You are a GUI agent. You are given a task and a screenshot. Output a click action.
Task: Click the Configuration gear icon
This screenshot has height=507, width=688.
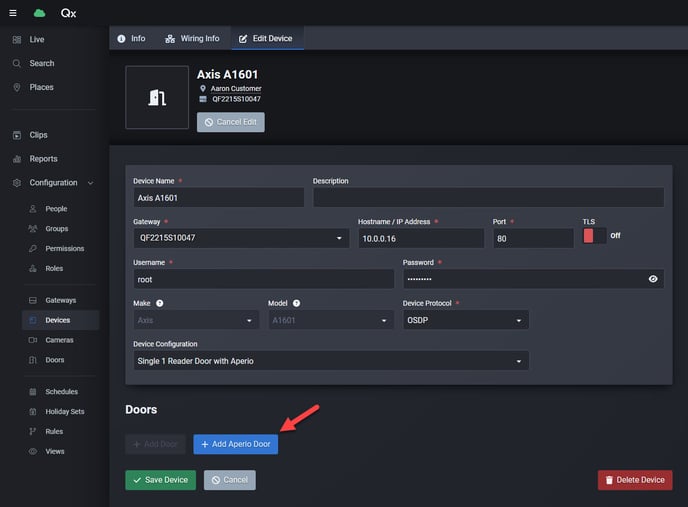(17, 183)
